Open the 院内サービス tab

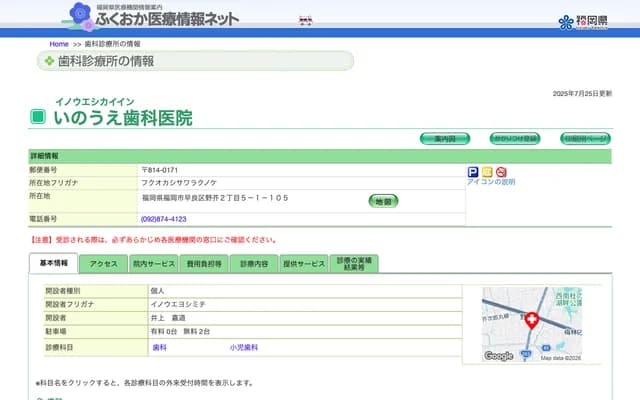[x=153, y=264]
